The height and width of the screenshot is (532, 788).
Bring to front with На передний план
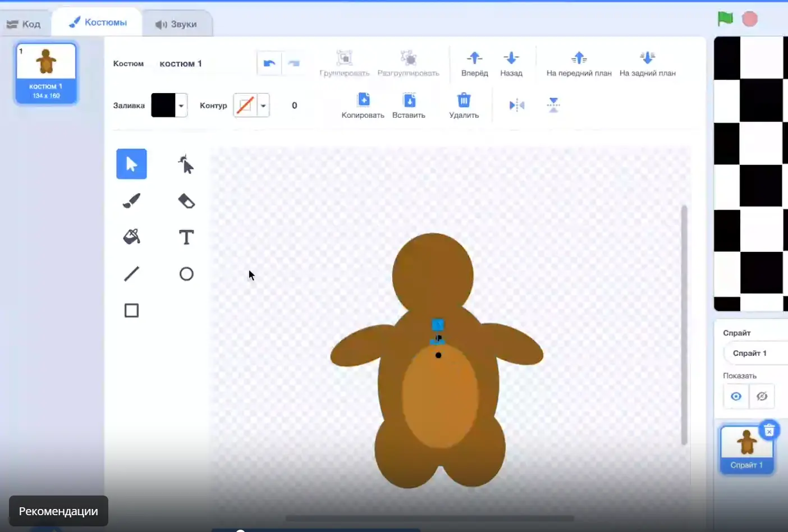point(579,64)
